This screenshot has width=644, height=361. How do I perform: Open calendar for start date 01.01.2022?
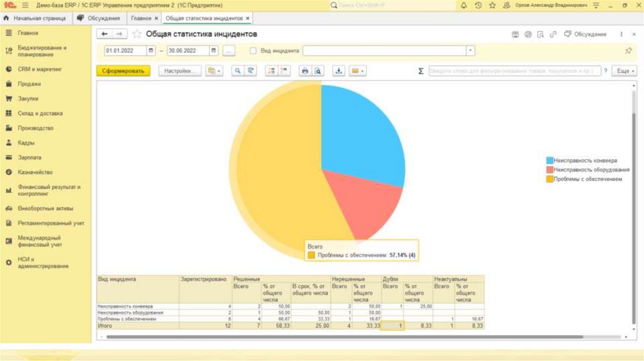(151, 51)
